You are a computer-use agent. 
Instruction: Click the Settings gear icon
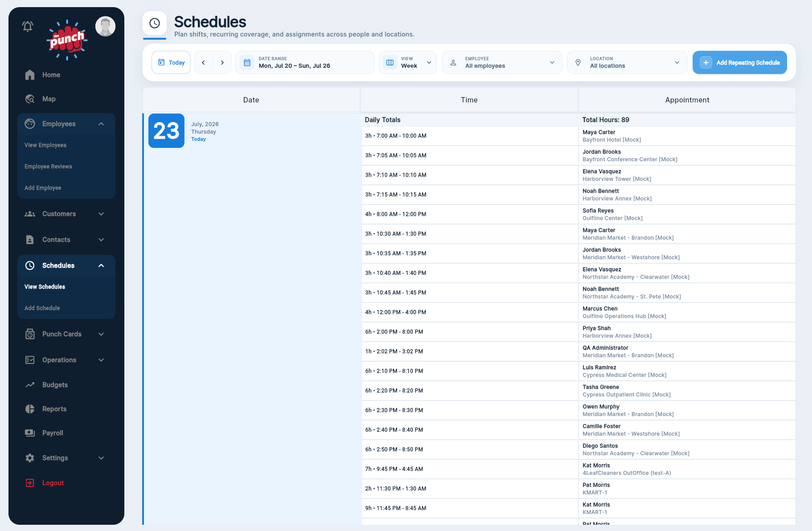pyautogui.click(x=30, y=458)
